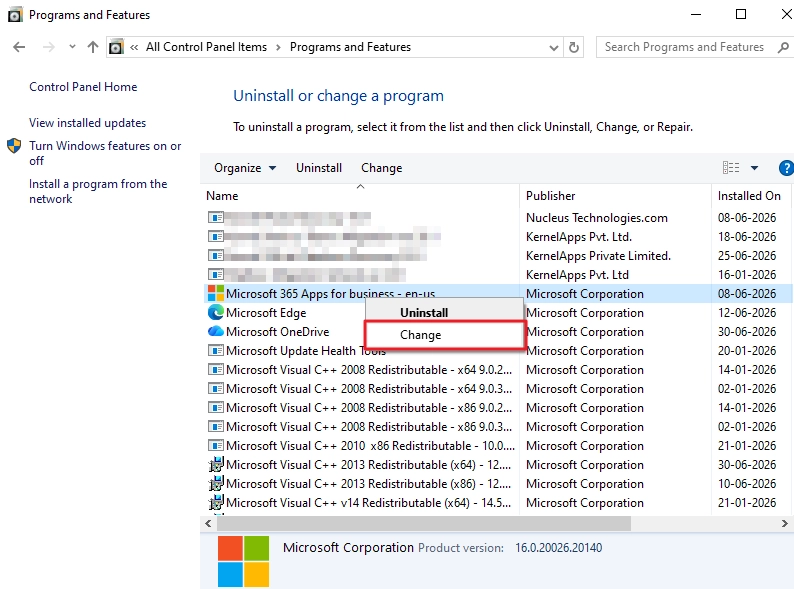Screen dimensions: 794x589
Task: Click the Windows features shield icon
Action: (x=14, y=146)
